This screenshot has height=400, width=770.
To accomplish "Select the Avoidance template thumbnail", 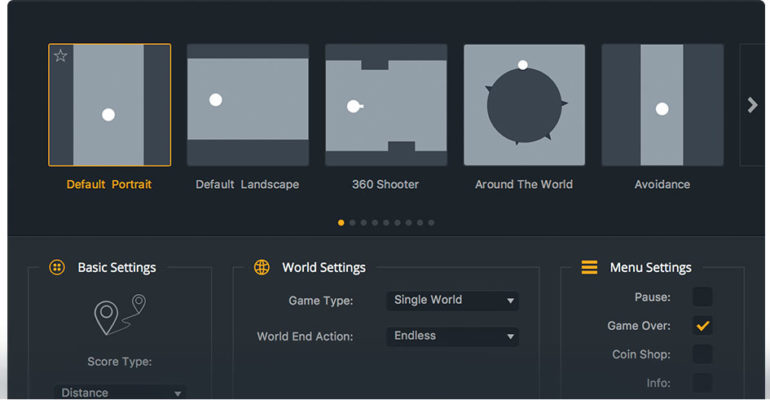I will click(x=662, y=105).
